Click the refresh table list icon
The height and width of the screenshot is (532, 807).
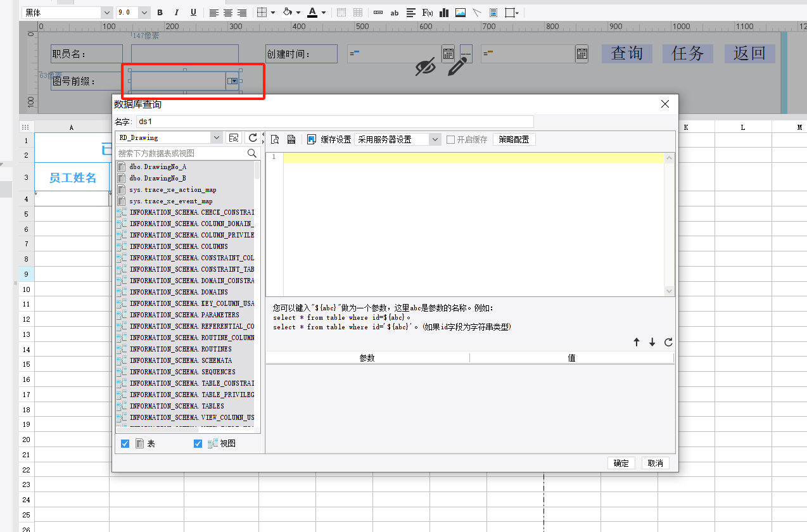point(253,137)
